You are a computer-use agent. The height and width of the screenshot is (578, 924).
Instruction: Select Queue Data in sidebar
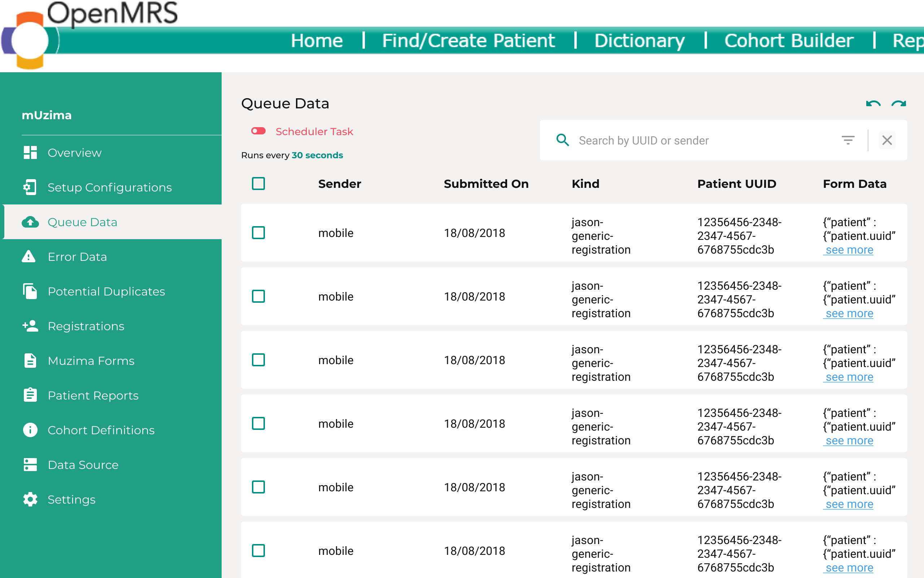(82, 222)
